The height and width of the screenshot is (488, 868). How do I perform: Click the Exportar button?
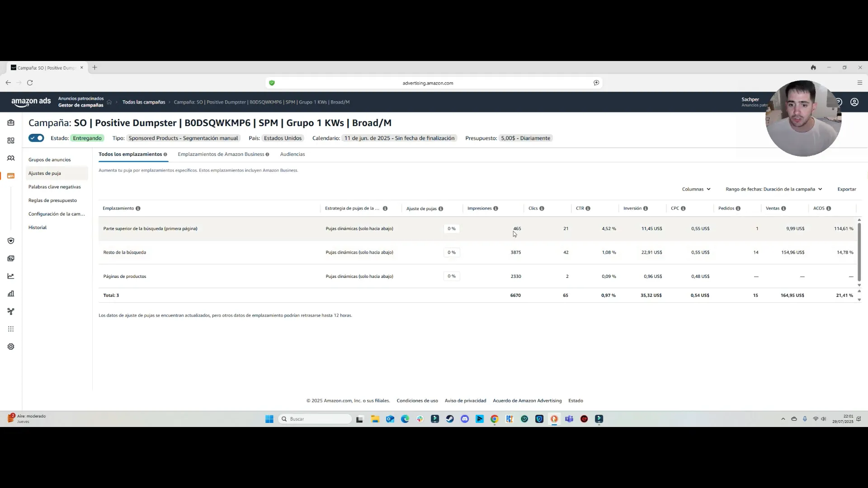847,189
